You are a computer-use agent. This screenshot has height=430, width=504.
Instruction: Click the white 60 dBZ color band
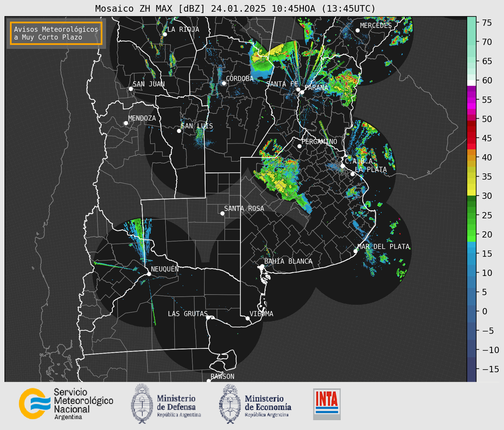[471, 83]
